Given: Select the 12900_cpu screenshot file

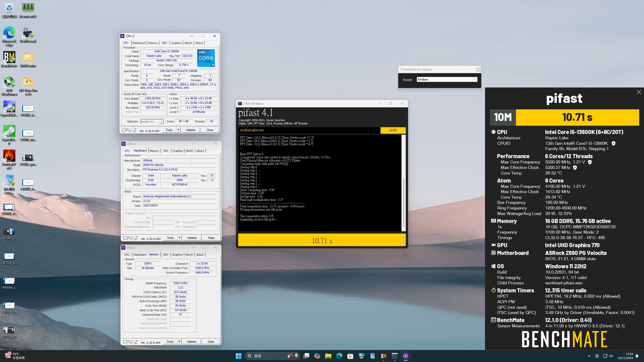Looking at the screenshot, I should coord(28,160).
